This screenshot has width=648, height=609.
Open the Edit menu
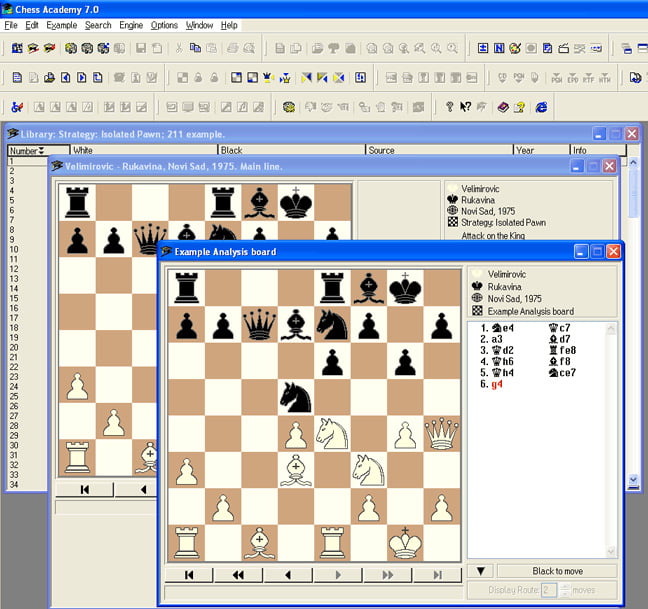click(x=32, y=25)
